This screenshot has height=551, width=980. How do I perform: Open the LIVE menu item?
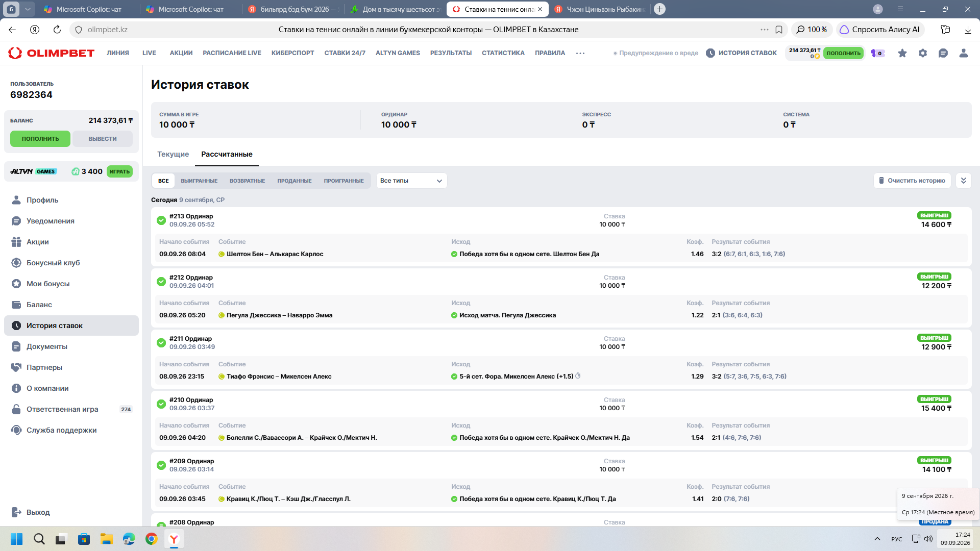(x=149, y=53)
